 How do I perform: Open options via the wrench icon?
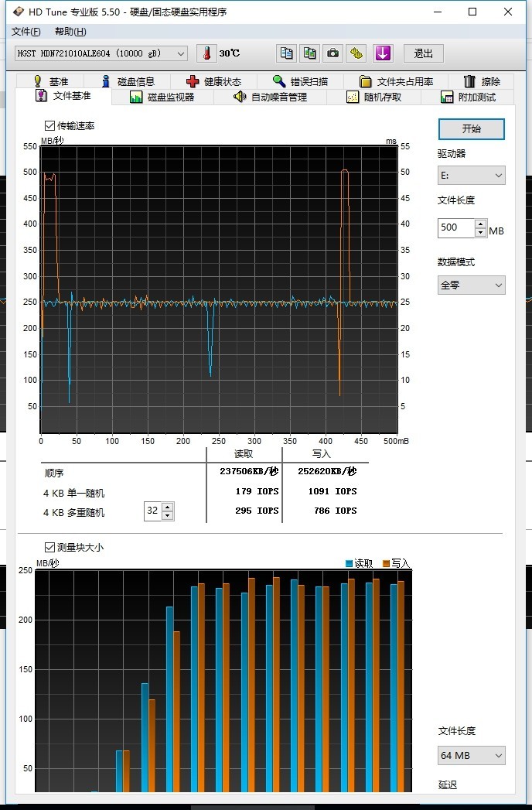356,53
